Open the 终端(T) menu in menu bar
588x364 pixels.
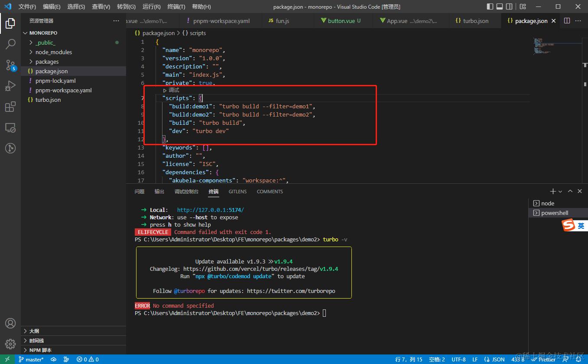pos(176,6)
